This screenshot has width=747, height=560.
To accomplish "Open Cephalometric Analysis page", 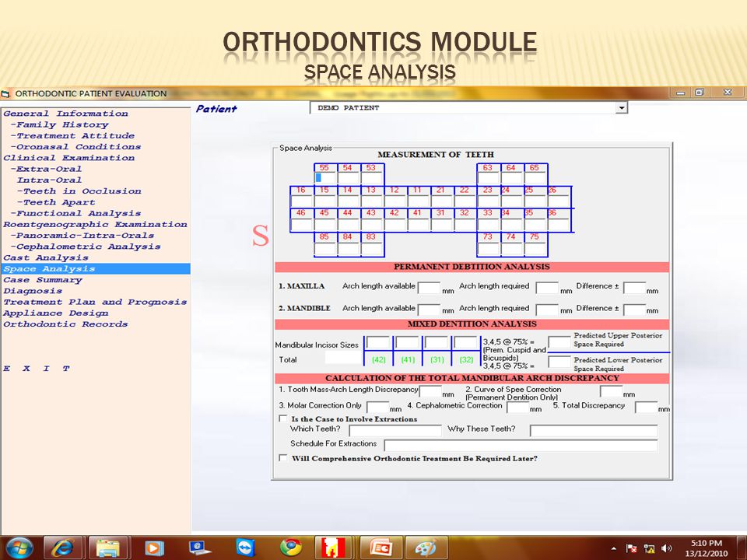I will tap(86, 247).
